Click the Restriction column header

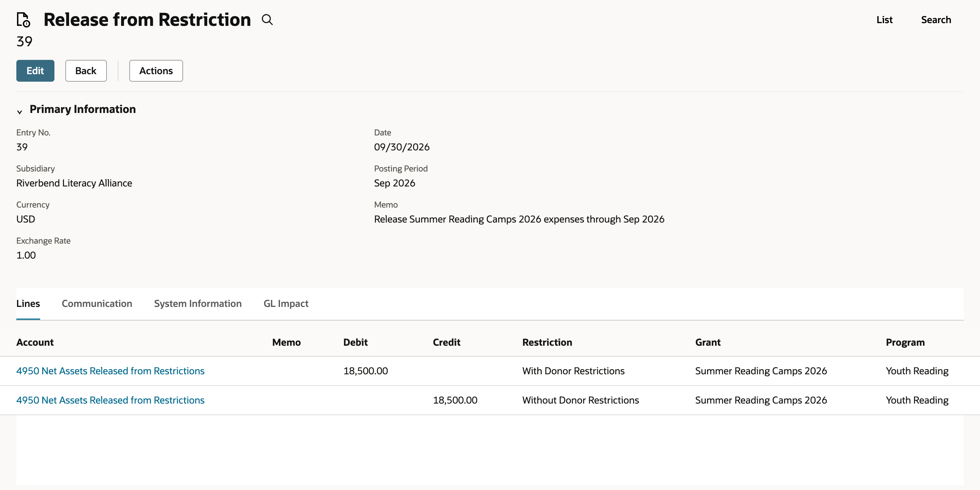coord(547,342)
